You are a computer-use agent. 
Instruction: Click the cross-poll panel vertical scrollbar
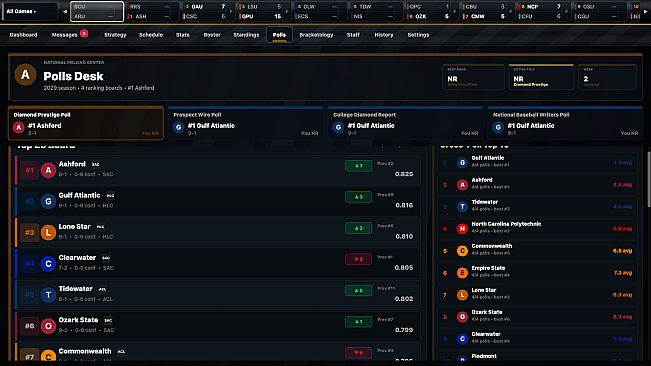649,179
